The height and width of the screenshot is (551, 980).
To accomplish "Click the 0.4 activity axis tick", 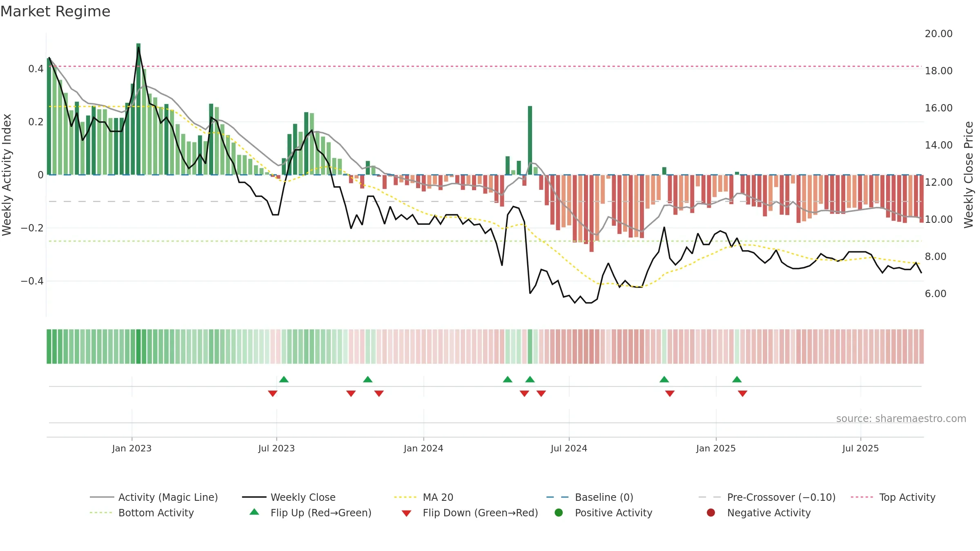I will point(36,69).
